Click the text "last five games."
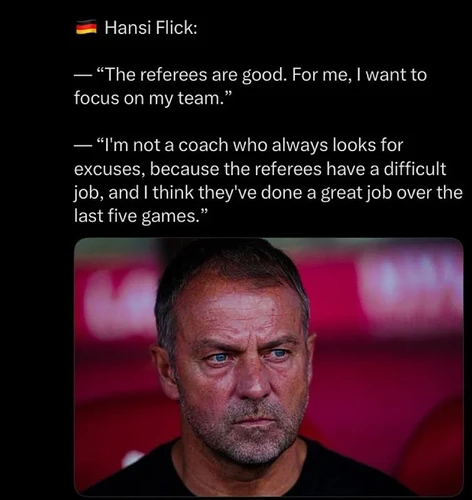This screenshot has width=472, height=500. coord(141,216)
